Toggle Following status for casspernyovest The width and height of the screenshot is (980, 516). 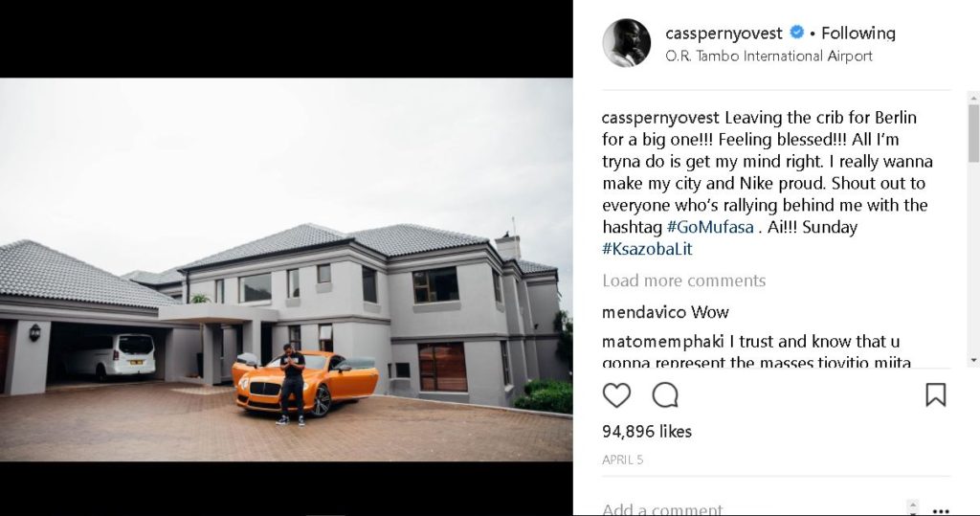click(857, 34)
